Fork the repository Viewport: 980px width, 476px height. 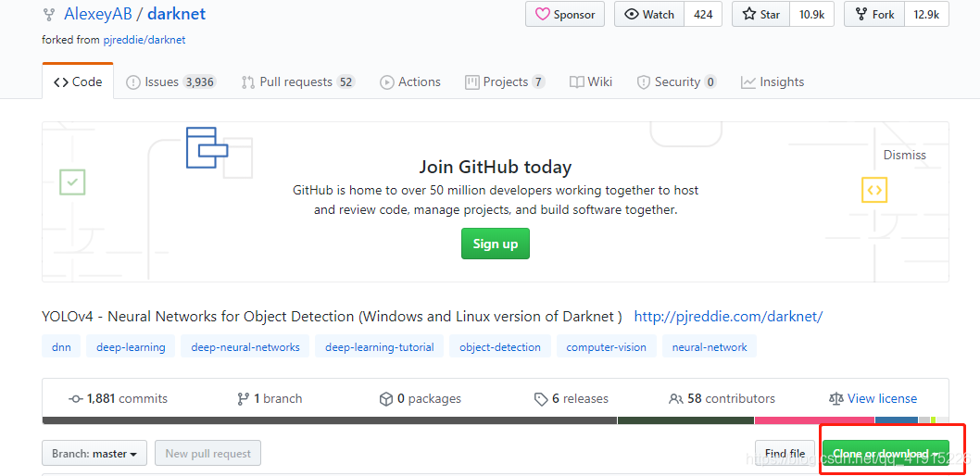[874, 15]
